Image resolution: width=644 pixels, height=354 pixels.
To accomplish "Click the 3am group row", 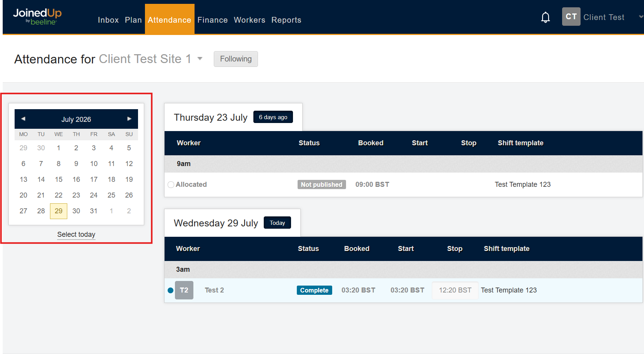I will click(403, 269).
